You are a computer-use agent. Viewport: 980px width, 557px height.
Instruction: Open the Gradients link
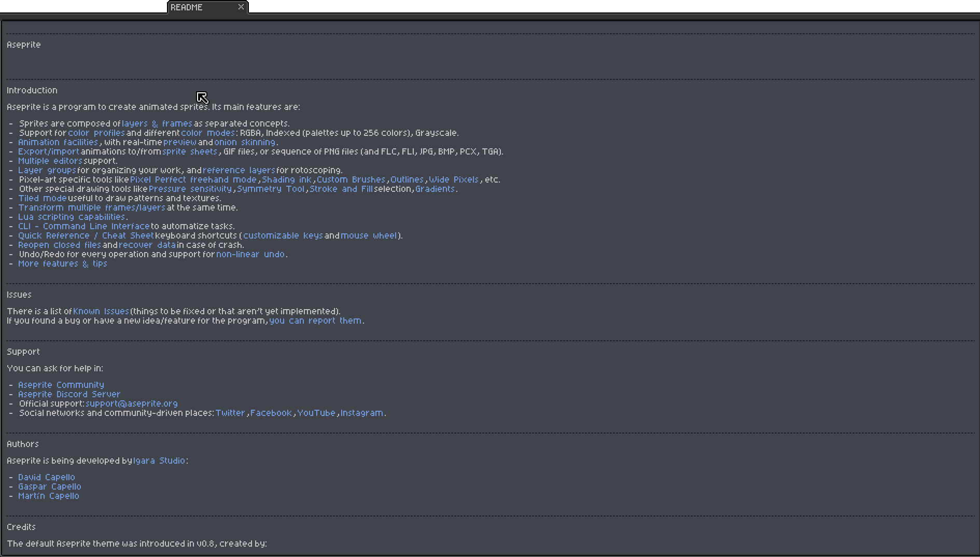[435, 189]
